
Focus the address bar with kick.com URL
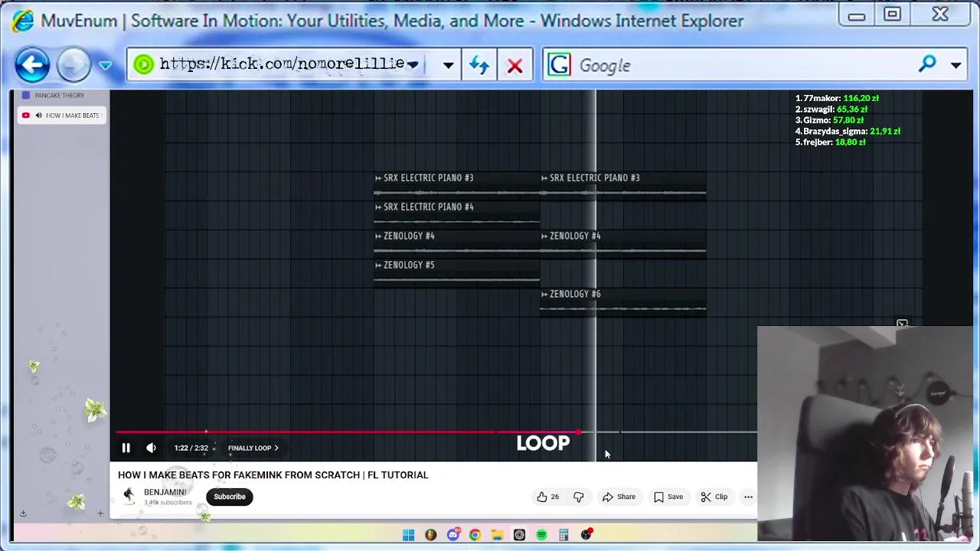[282, 64]
